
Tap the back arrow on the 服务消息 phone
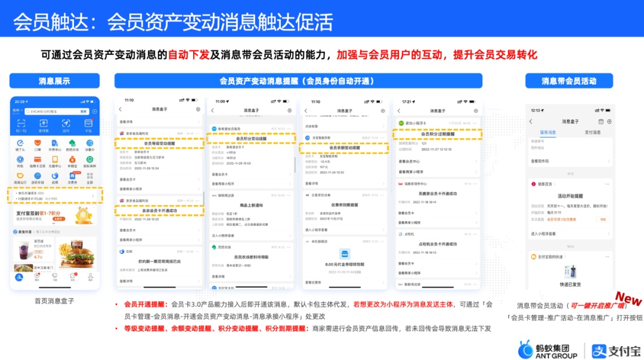(x=531, y=122)
